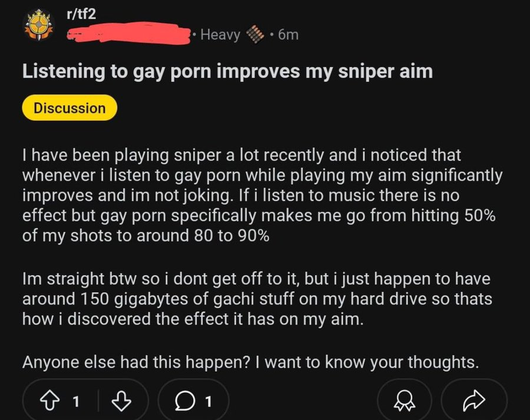
Task: Downvote the sniper aim post
Action: (121, 401)
